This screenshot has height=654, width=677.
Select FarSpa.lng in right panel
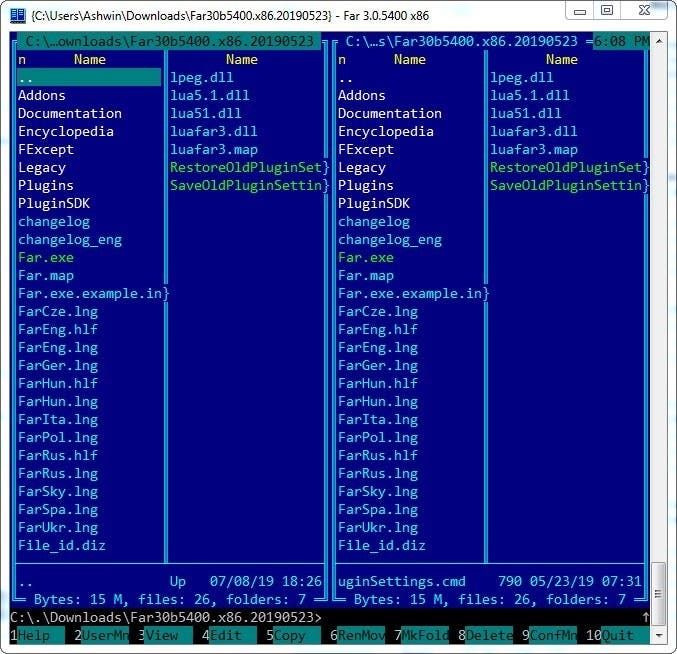(x=378, y=510)
